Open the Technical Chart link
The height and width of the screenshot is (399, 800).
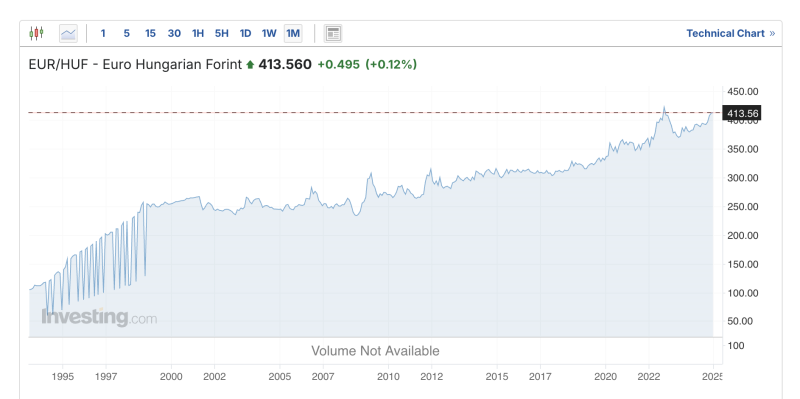[725, 34]
